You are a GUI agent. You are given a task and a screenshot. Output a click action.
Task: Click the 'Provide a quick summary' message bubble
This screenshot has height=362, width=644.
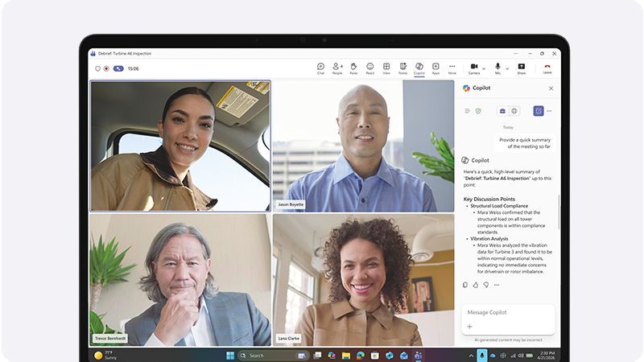coord(525,143)
